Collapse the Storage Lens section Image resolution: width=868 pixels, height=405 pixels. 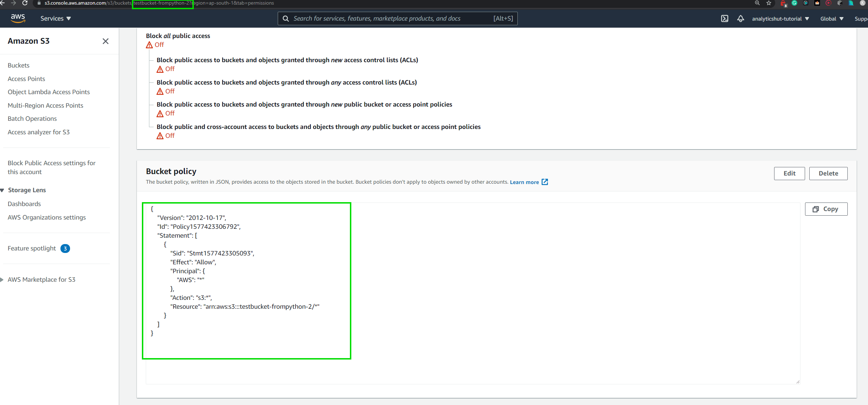(3, 190)
